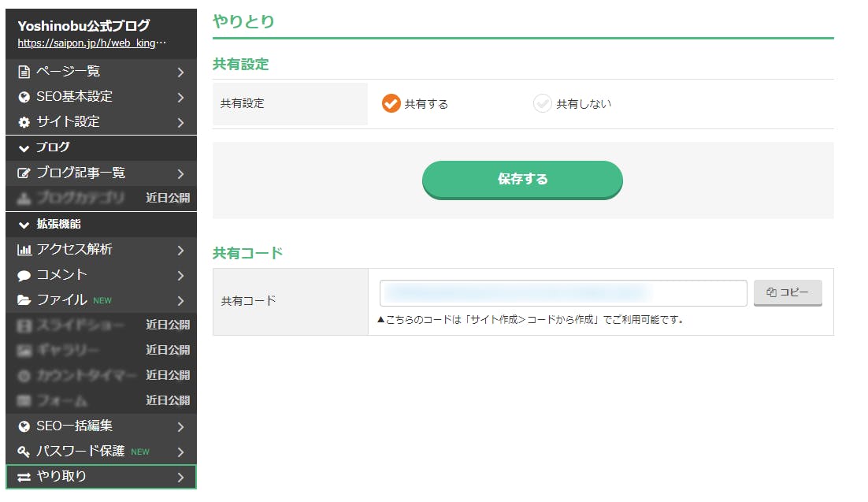Click the サイト設定 gear icon
The width and height of the screenshot is (868, 502).
tap(24, 122)
